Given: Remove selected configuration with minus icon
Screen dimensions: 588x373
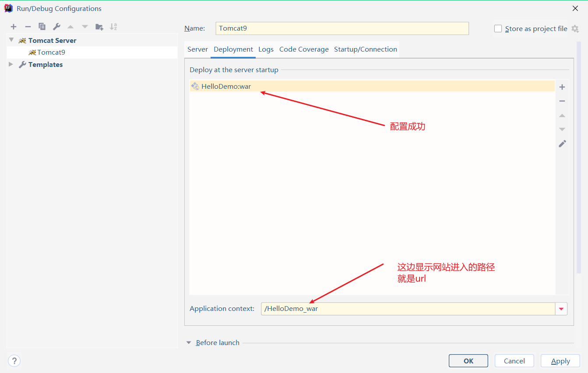Looking at the screenshot, I should (x=28, y=27).
